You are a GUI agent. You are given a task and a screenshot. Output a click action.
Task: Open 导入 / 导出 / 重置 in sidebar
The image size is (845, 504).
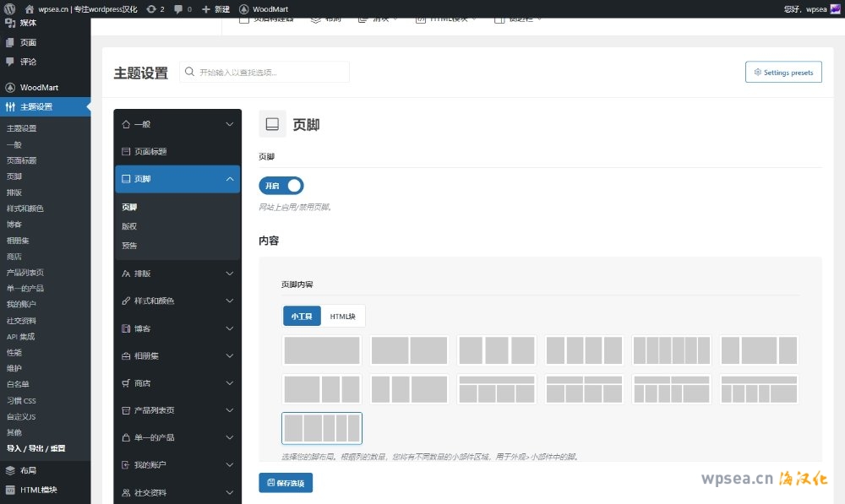tap(36, 448)
